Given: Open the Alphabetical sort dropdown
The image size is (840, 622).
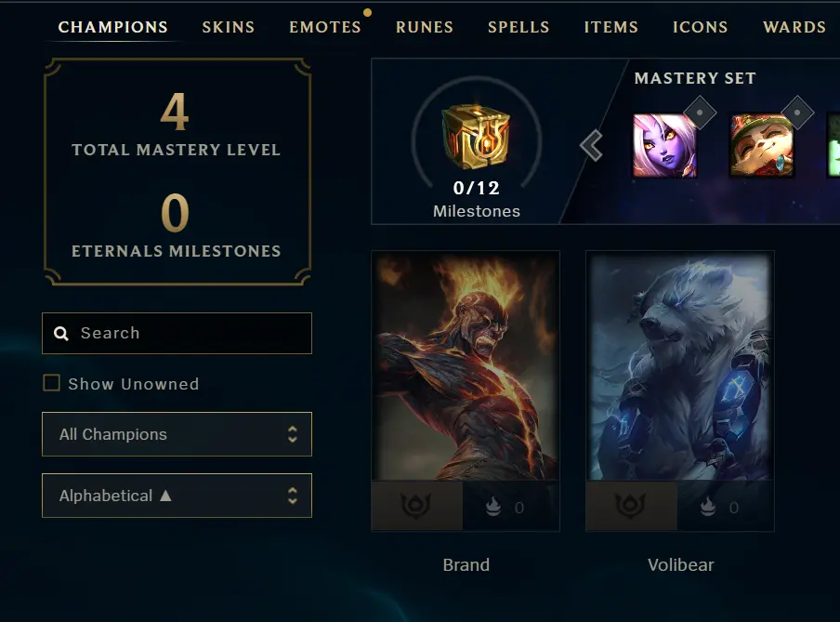Looking at the screenshot, I should (177, 496).
